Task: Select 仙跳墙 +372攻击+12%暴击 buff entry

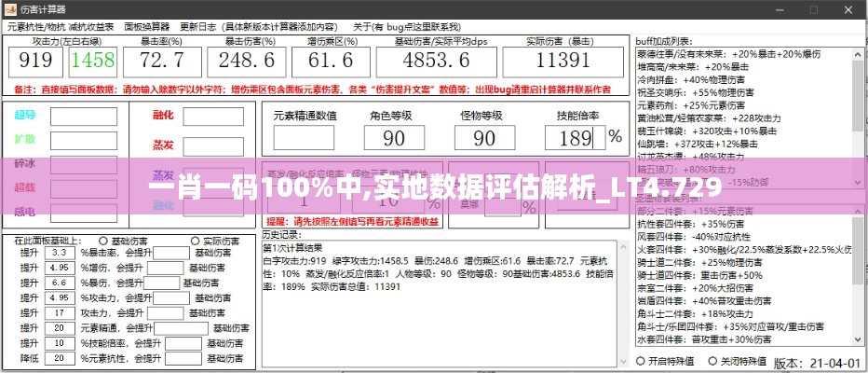Action: [x=698, y=144]
